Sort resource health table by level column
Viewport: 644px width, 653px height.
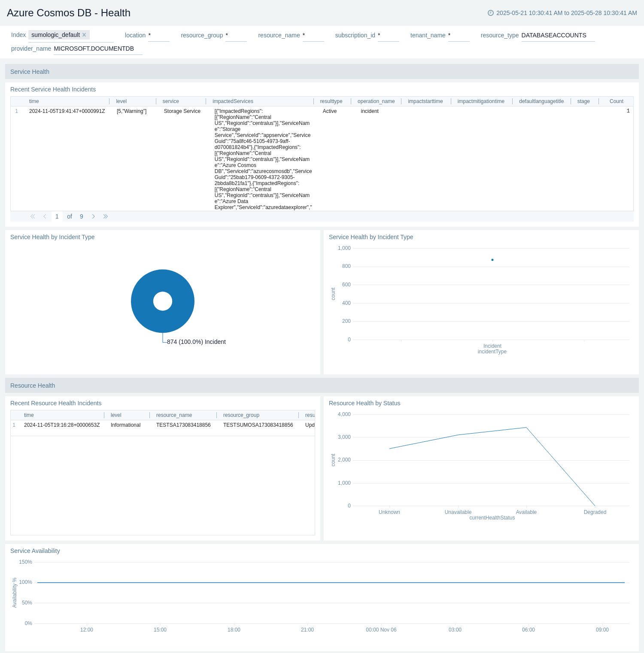[x=116, y=415]
